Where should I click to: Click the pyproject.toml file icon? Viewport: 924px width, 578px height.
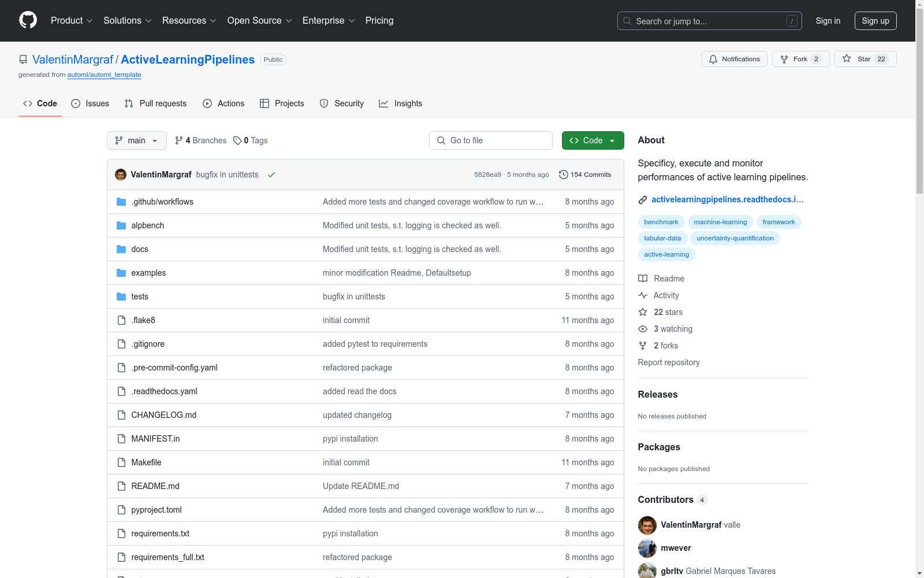pos(121,510)
